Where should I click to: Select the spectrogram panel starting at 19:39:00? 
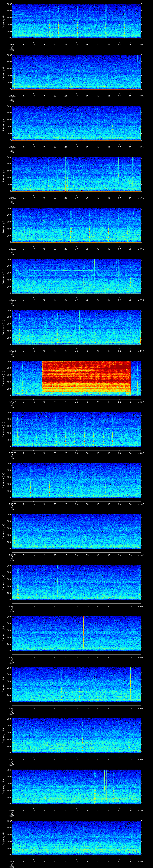[x=77, y=429]
